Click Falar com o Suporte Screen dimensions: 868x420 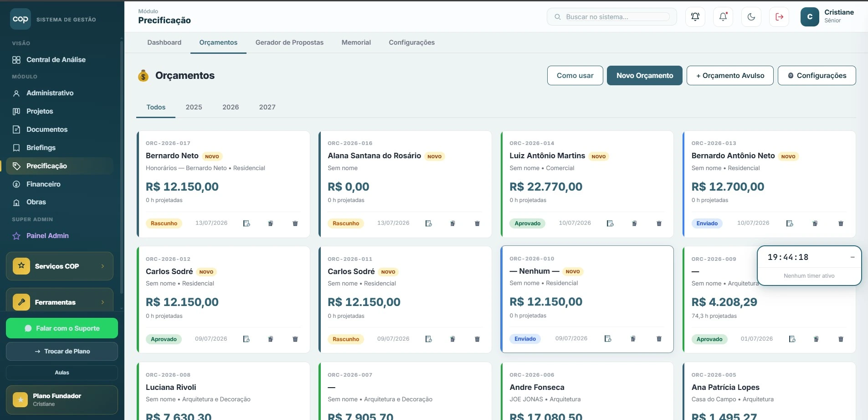point(62,328)
